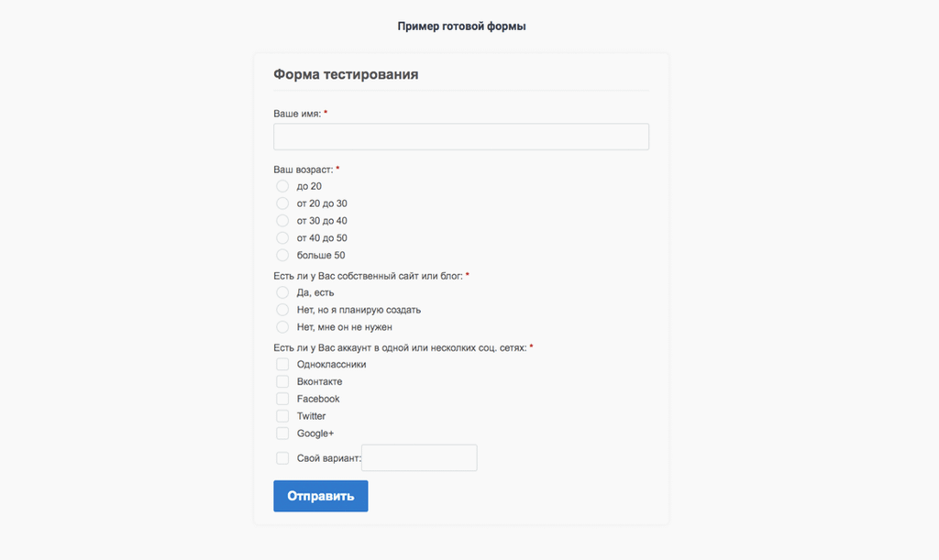This screenshot has width=939, height=560.
Task: Pick the 'от 40 до 50' option
Action: [282, 238]
